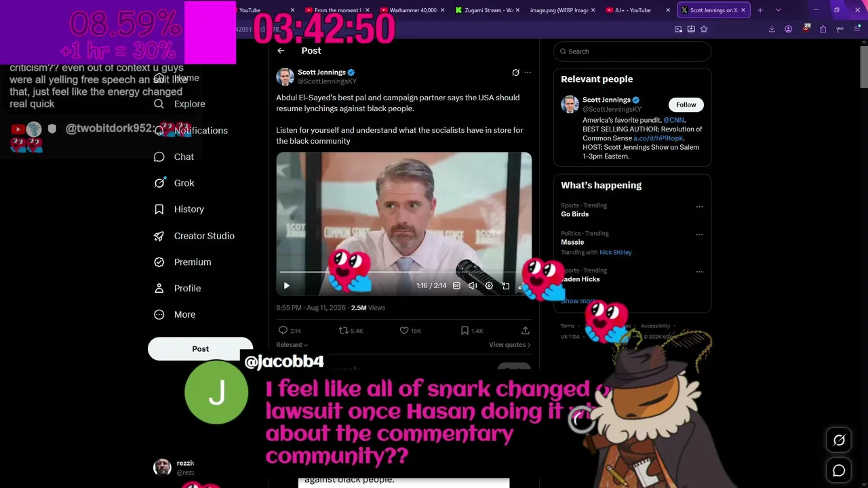This screenshot has width=868, height=488.
Task: Open the Accessibility footer link
Action: click(x=656, y=326)
